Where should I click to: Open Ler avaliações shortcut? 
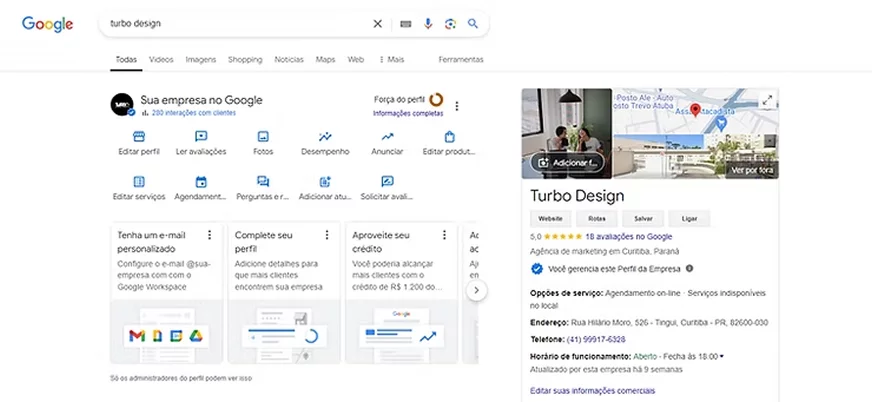[x=201, y=143]
